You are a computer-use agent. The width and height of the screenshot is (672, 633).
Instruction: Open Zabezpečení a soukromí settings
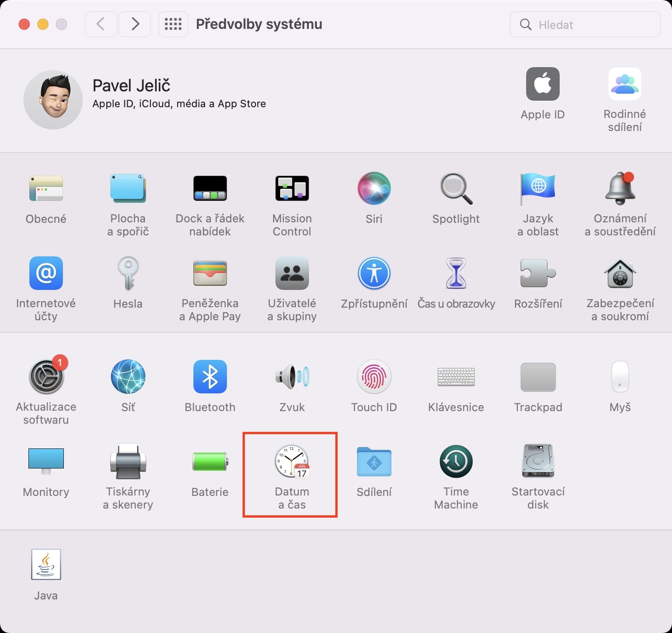tap(620, 273)
